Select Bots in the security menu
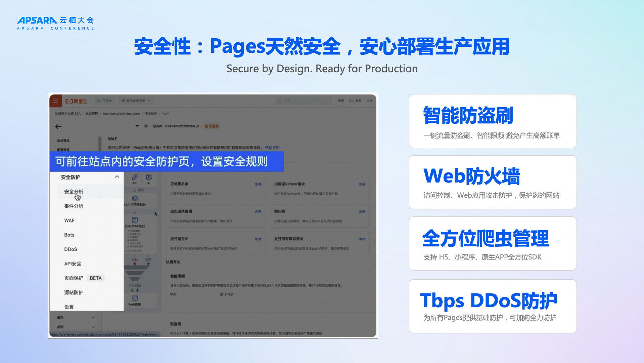Image resolution: width=644 pixels, height=363 pixels. tap(69, 235)
